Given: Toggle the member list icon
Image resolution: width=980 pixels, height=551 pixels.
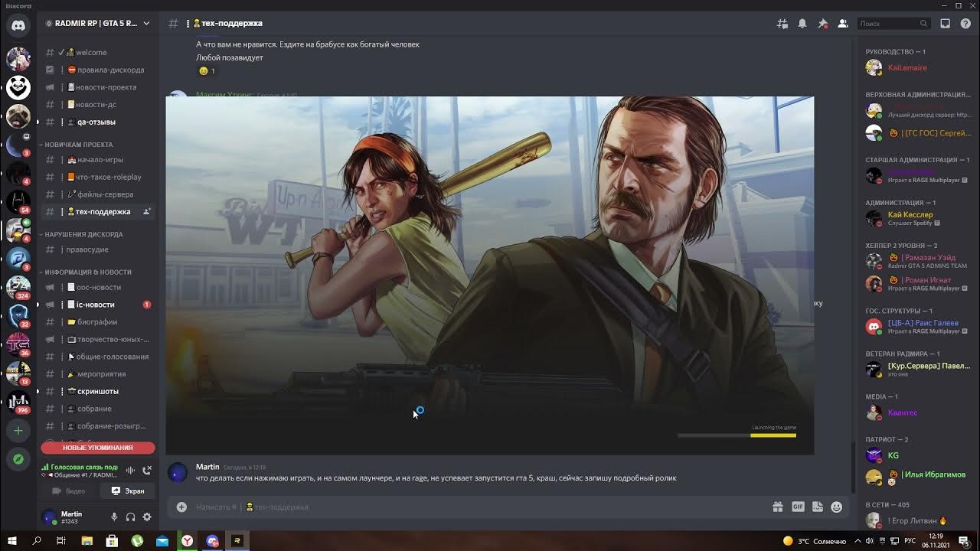Looking at the screenshot, I should click(843, 24).
